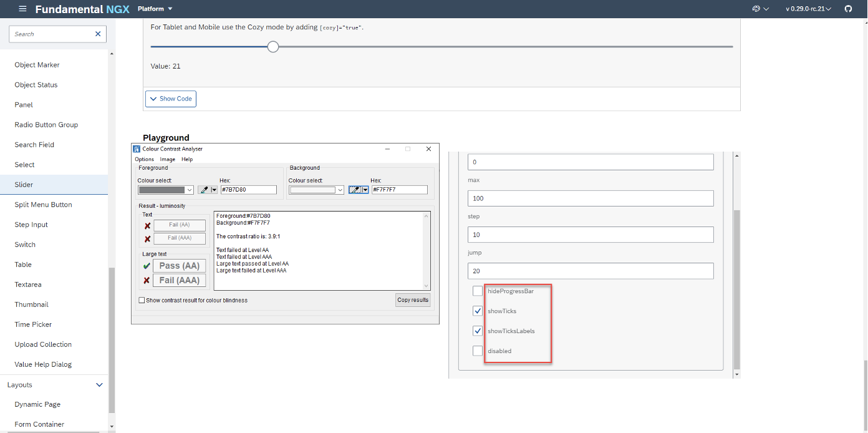Viewport: 868px width, 433px height.
Task: Clear the sidebar search field
Action: [x=98, y=34]
